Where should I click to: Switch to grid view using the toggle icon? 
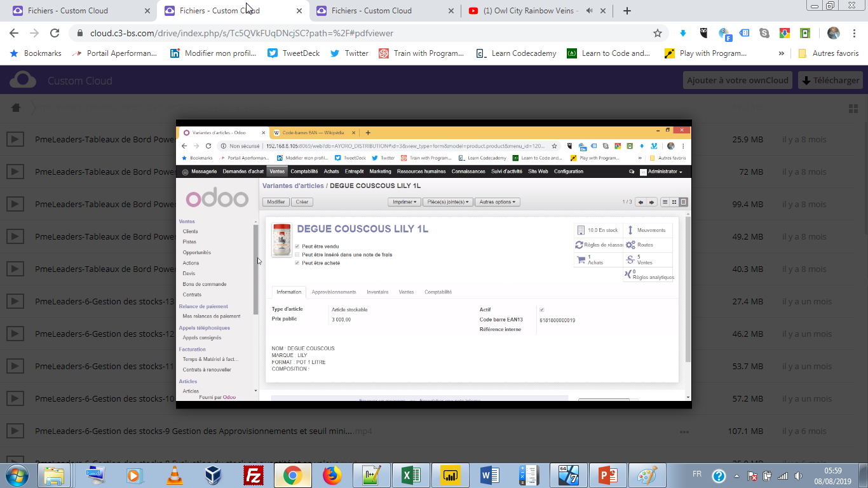[x=853, y=108]
